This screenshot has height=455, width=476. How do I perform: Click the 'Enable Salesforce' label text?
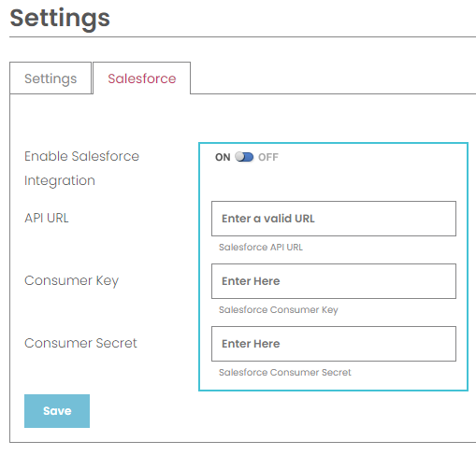(x=81, y=156)
